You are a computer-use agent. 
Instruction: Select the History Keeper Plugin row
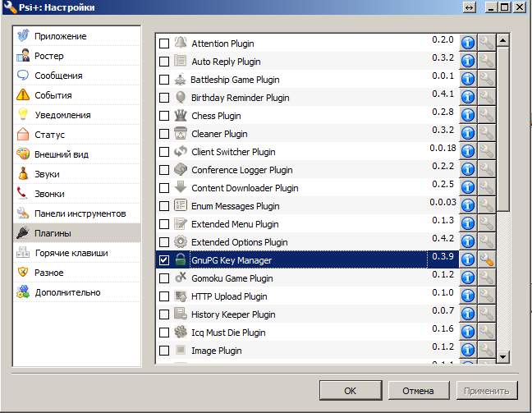(307, 314)
